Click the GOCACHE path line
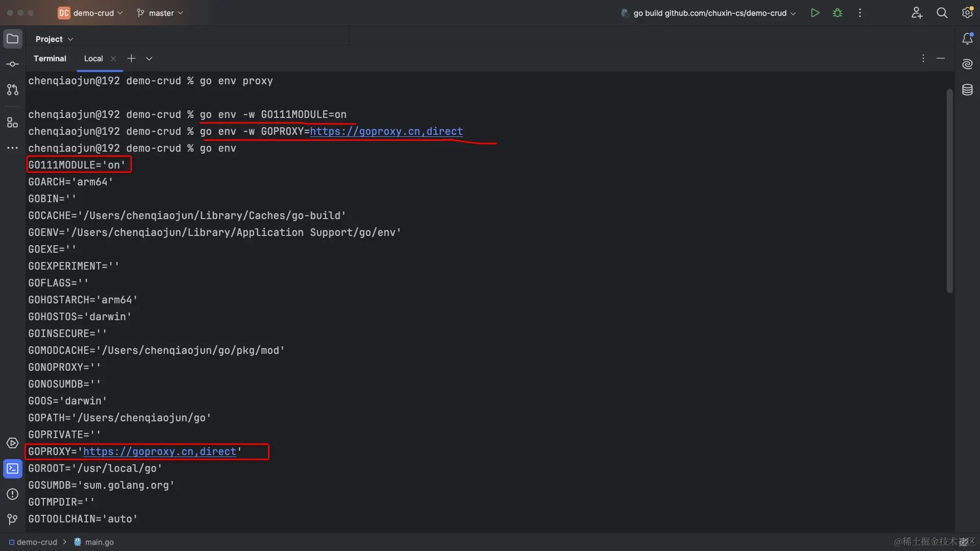Screen dimensions: 980x551 click(187, 215)
